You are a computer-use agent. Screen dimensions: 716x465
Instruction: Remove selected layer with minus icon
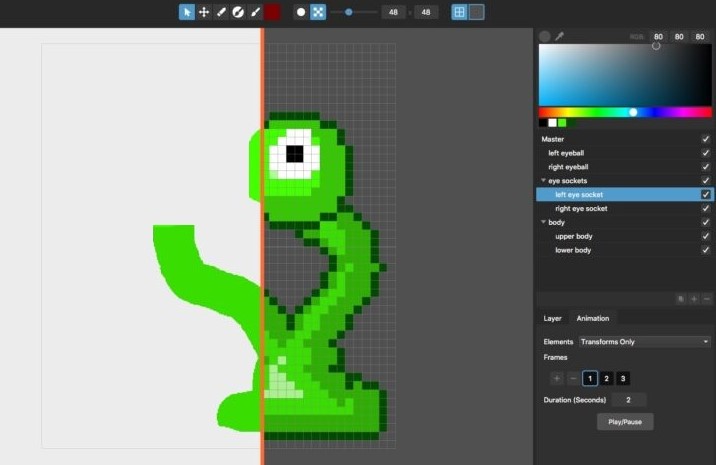coord(707,299)
